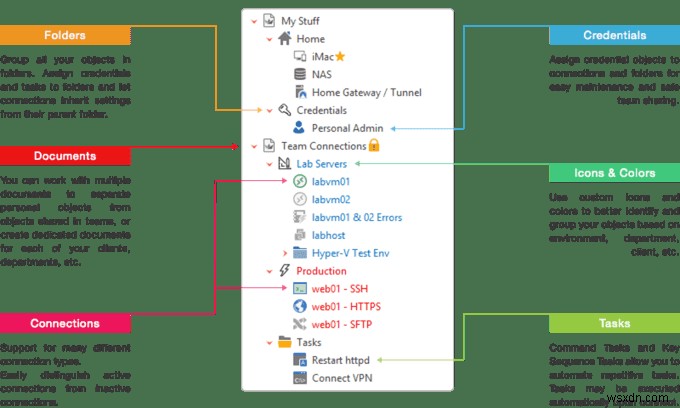Select the blue Lab Servers label
The width and height of the screenshot is (680, 408).
(x=322, y=164)
